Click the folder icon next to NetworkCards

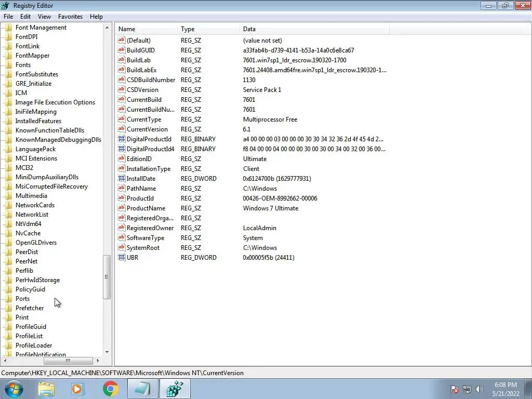[x=9, y=205]
